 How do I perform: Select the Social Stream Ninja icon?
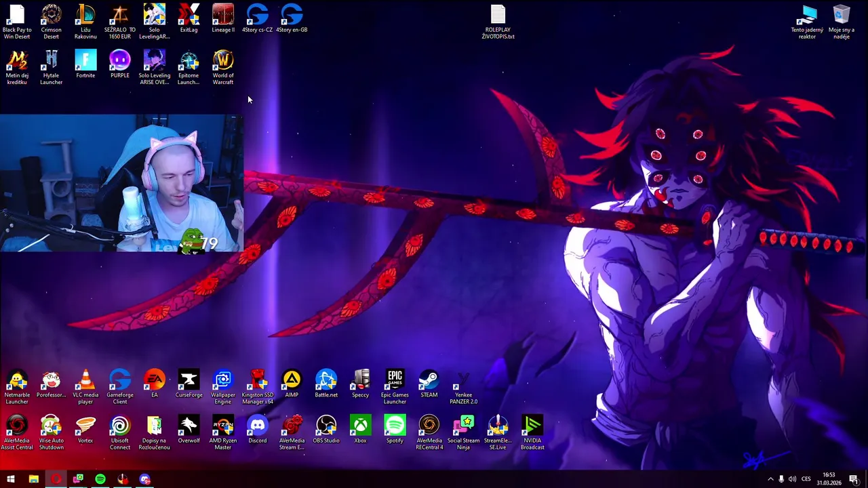point(464,433)
